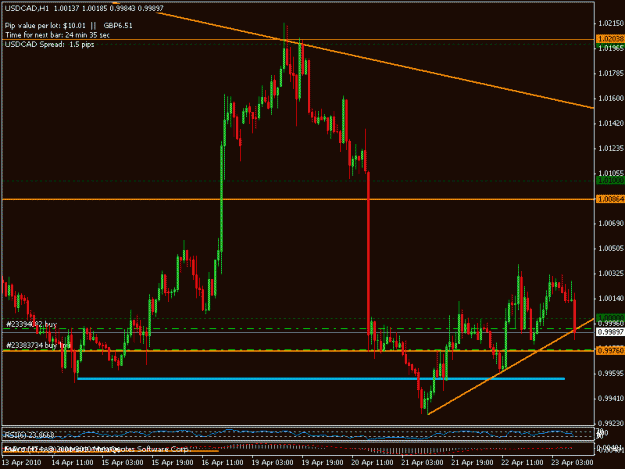The width and height of the screenshot is (625, 469).
Task: Click the 1.00690 price scale label
Action: (611, 223)
